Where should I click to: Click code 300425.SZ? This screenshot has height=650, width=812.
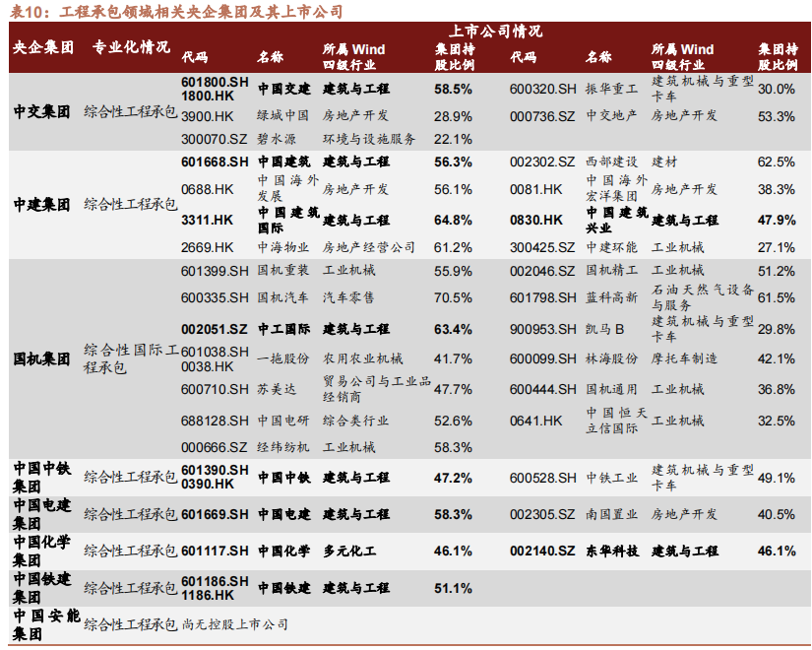click(x=542, y=247)
